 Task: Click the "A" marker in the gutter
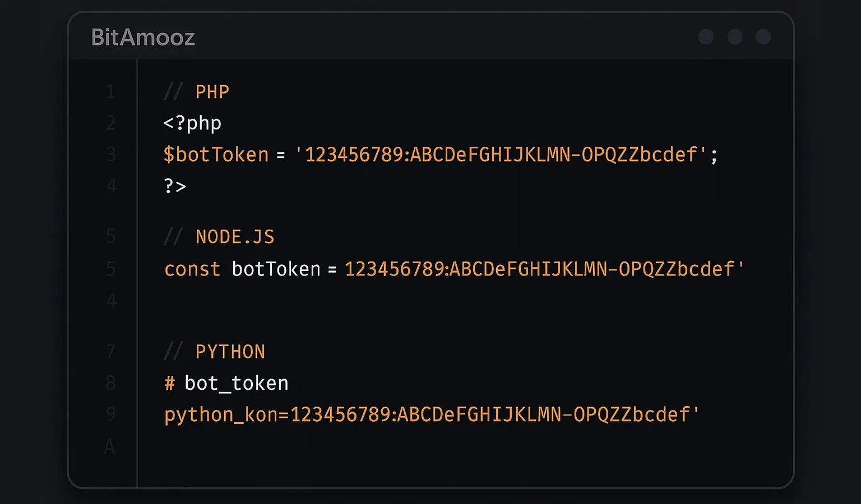(x=110, y=446)
